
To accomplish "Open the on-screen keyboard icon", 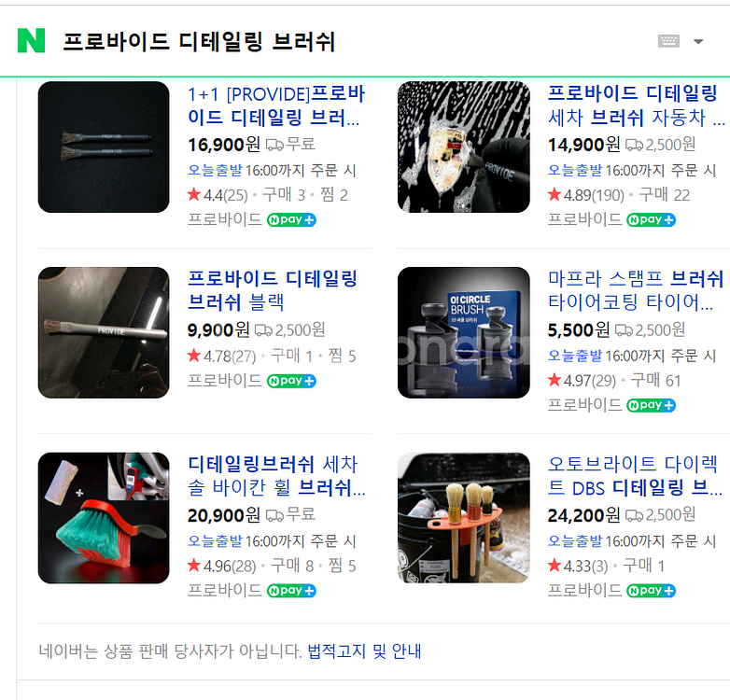I will coord(668,41).
